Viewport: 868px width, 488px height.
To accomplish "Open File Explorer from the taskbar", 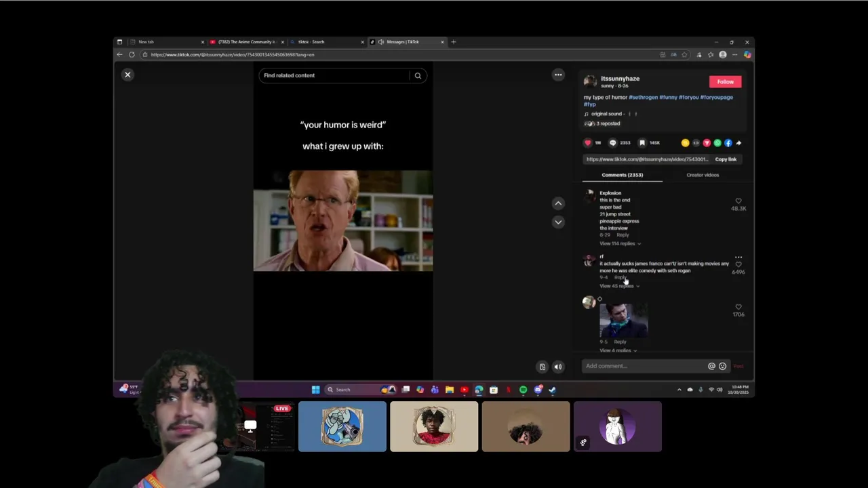I will pos(449,390).
